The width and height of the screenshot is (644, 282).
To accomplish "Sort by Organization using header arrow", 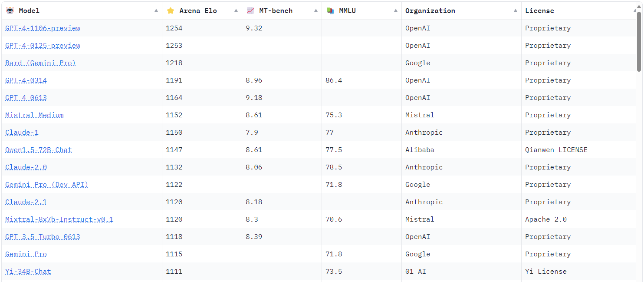I will pyautogui.click(x=516, y=11).
